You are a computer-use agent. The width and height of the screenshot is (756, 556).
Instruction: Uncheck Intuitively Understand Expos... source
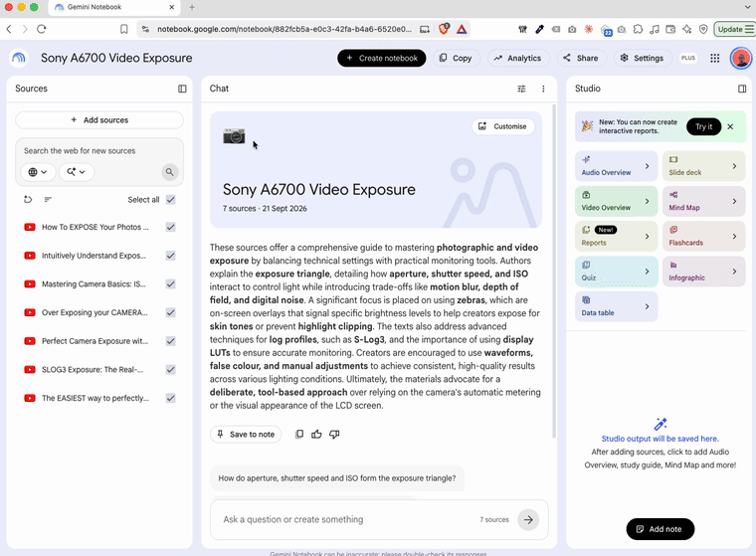[x=171, y=256]
